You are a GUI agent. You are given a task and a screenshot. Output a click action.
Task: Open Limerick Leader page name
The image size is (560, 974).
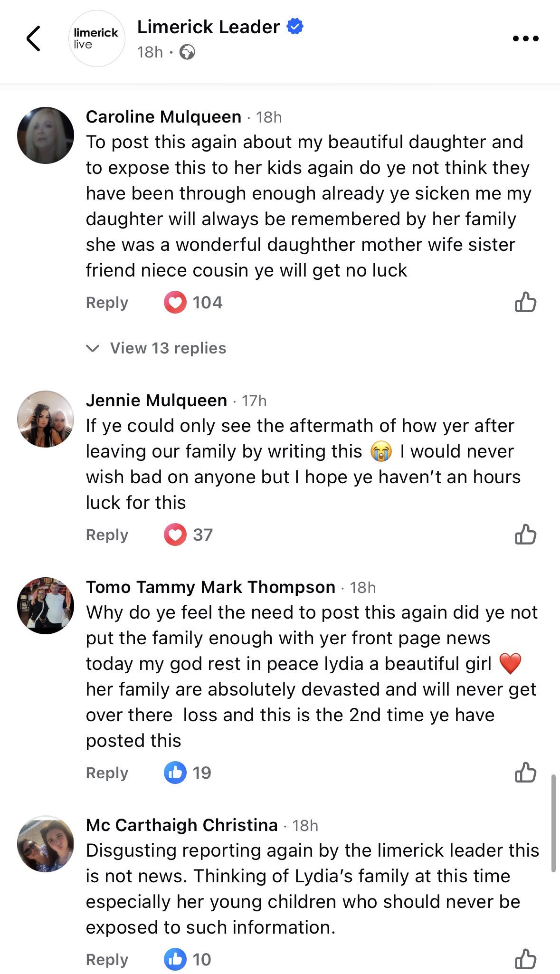click(x=208, y=27)
